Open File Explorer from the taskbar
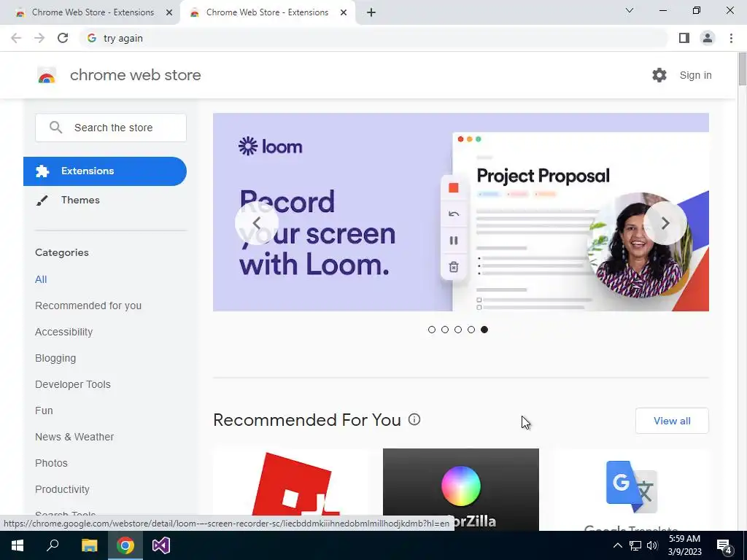This screenshot has height=560, width=747. tap(89, 545)
